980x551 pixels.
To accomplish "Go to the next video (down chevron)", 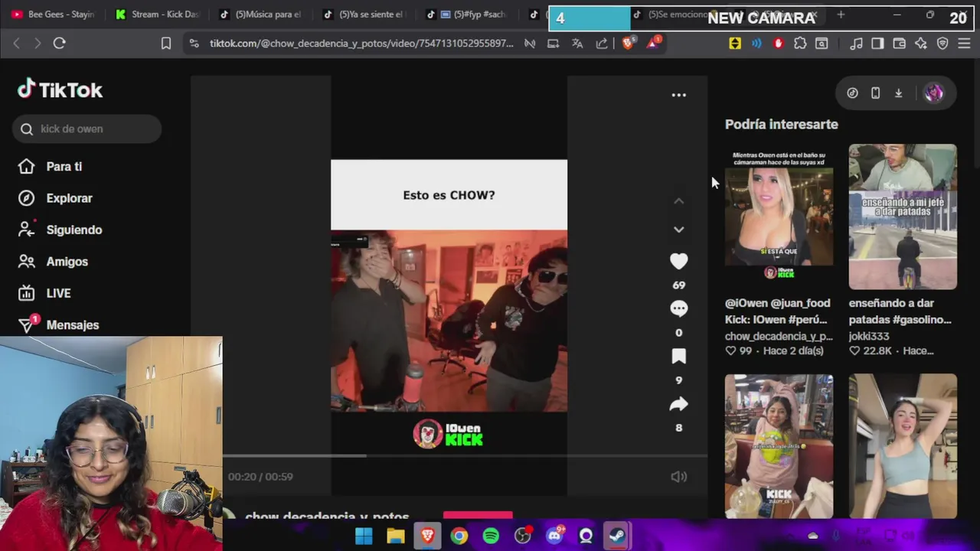I will [x=678, y=230].
